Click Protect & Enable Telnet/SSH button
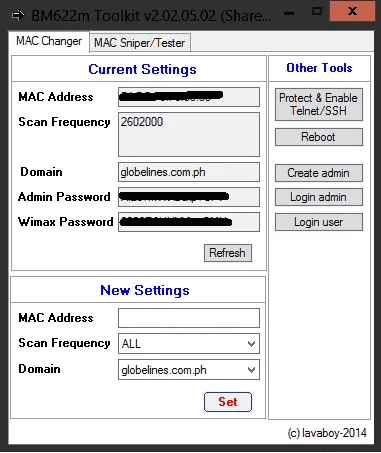Image resolution: width=381 pixels, height=453 pixels. [319, 104]
